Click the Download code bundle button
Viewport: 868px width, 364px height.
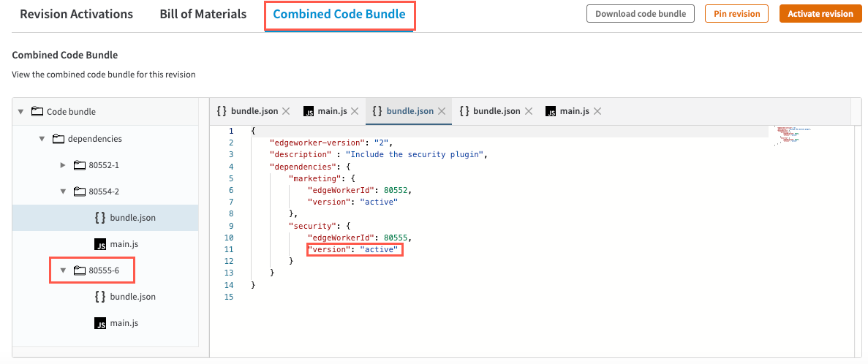[x=640, y=14]
